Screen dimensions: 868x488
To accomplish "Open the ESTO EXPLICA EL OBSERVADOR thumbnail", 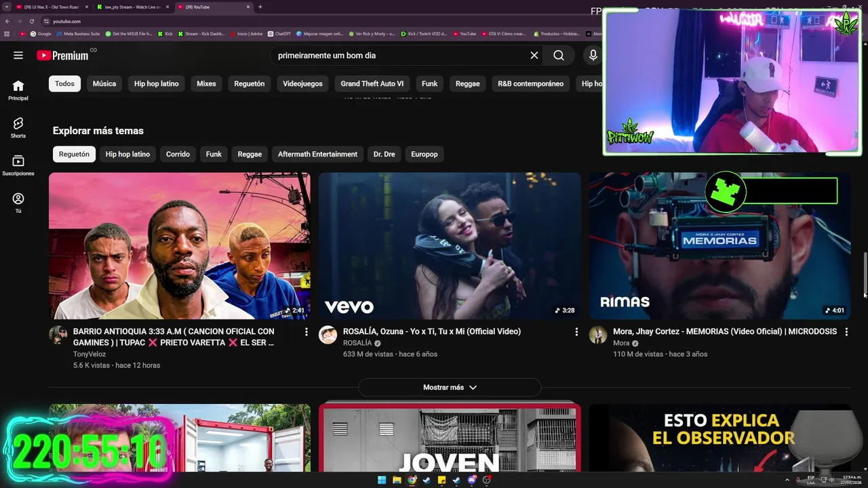I will (719, 438).
